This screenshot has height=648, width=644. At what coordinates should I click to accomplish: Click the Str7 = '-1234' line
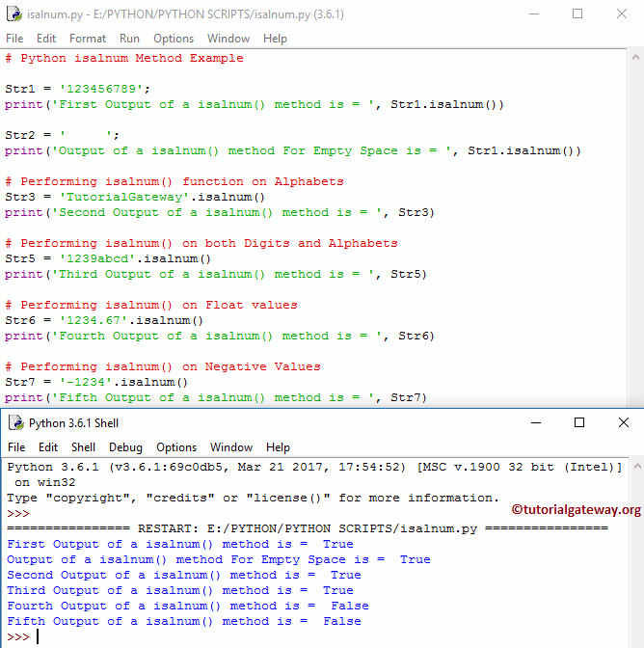pyautogui.click(x=96, y=382)
